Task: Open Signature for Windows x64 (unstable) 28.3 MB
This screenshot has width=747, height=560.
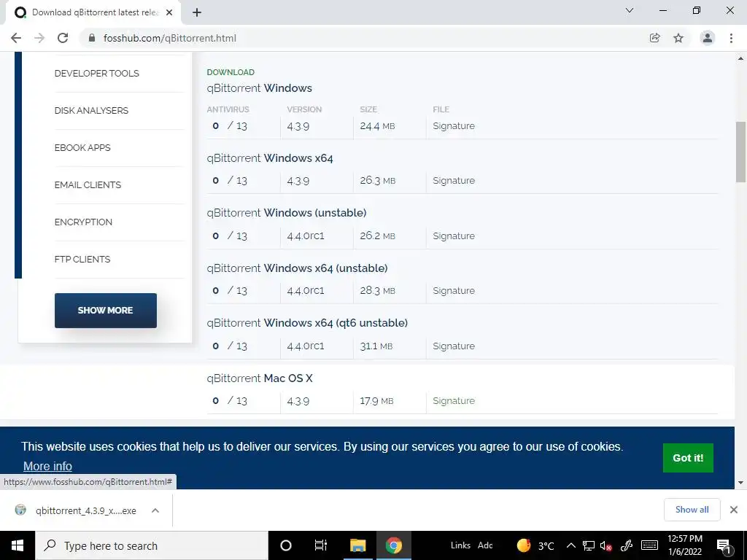Action: click(x=454, y=291)
